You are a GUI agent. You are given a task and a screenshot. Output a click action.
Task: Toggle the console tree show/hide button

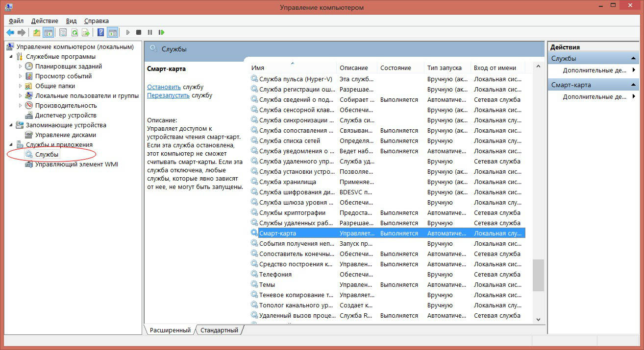click(48, 32)
